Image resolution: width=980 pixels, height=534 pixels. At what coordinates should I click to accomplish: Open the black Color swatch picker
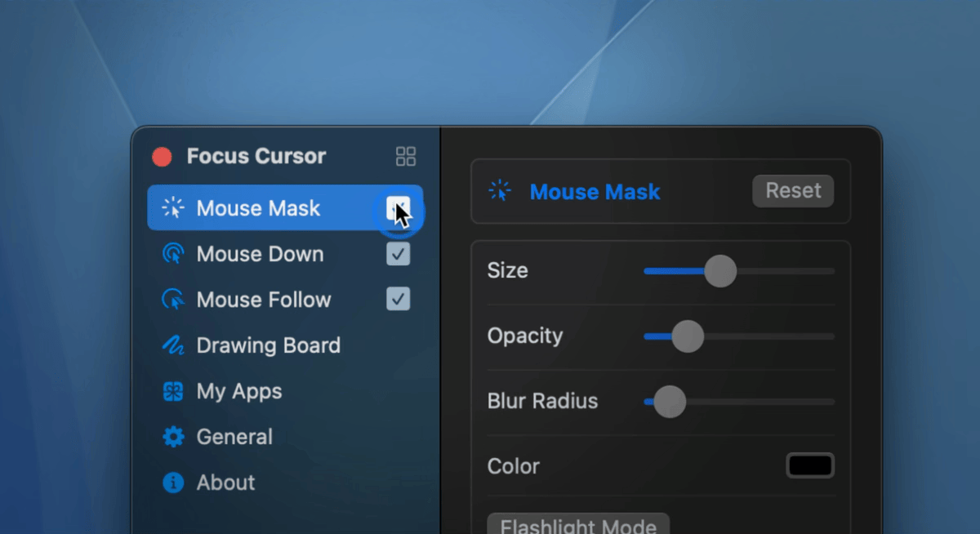pos(809,465)
